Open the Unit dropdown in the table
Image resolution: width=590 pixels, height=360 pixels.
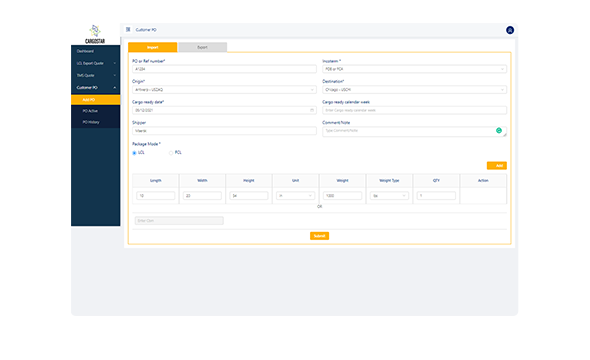295,196
